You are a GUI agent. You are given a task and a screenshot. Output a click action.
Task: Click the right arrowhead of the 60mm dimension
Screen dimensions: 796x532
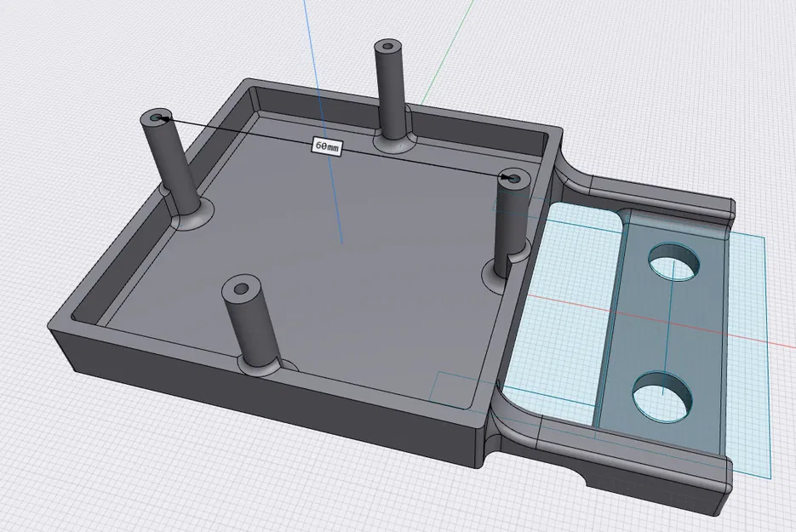507,177
